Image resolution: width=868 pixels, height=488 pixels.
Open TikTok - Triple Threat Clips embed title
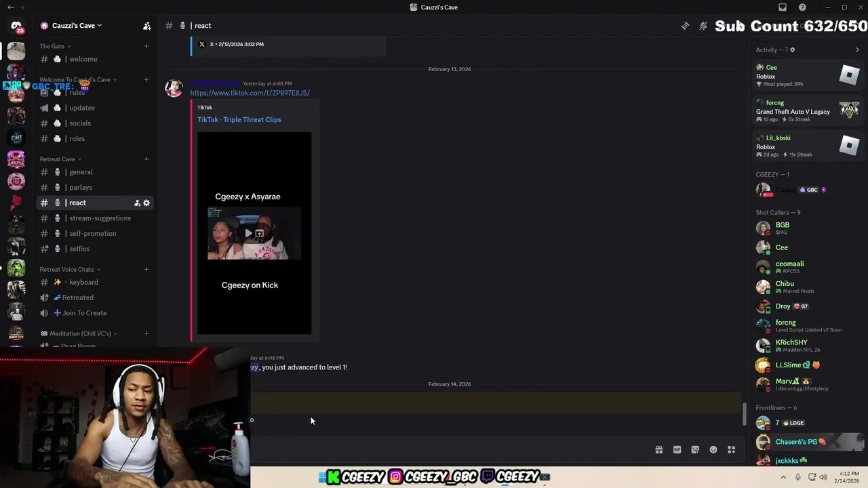point(239,119)
